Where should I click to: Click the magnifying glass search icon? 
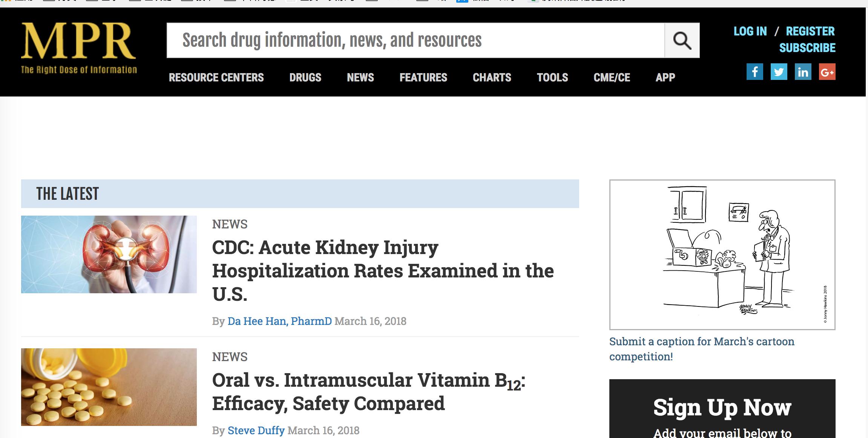coord(682,40)
